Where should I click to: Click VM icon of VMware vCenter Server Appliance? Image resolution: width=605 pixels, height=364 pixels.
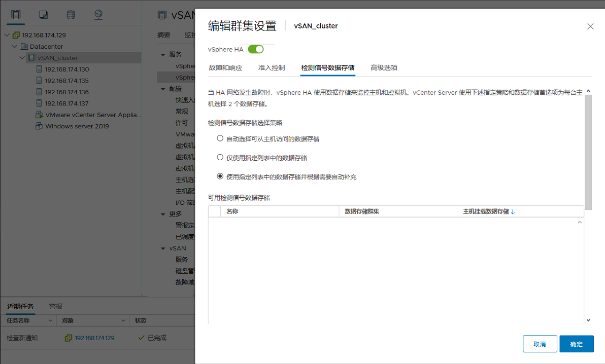(39, 115)
